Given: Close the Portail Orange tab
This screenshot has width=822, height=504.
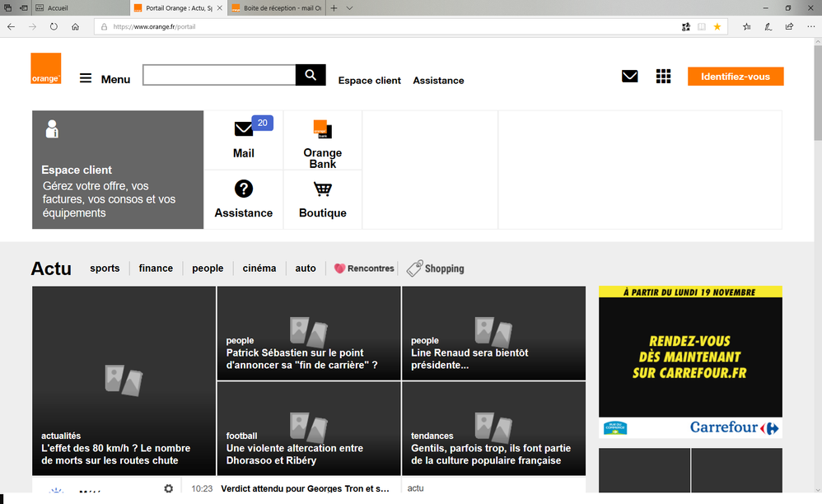Looking at the screenshot, I should 220,8.
